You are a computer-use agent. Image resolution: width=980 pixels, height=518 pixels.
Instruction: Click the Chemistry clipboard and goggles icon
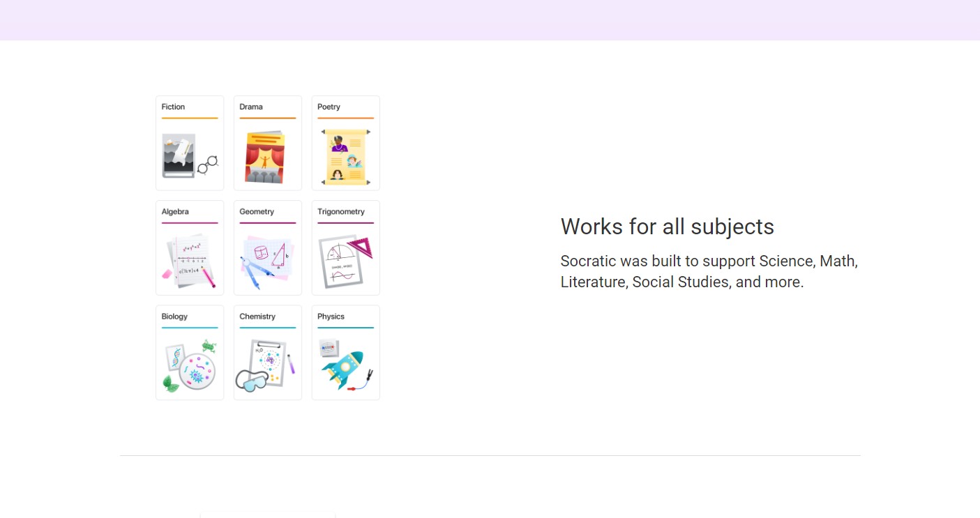pos(265,365)
